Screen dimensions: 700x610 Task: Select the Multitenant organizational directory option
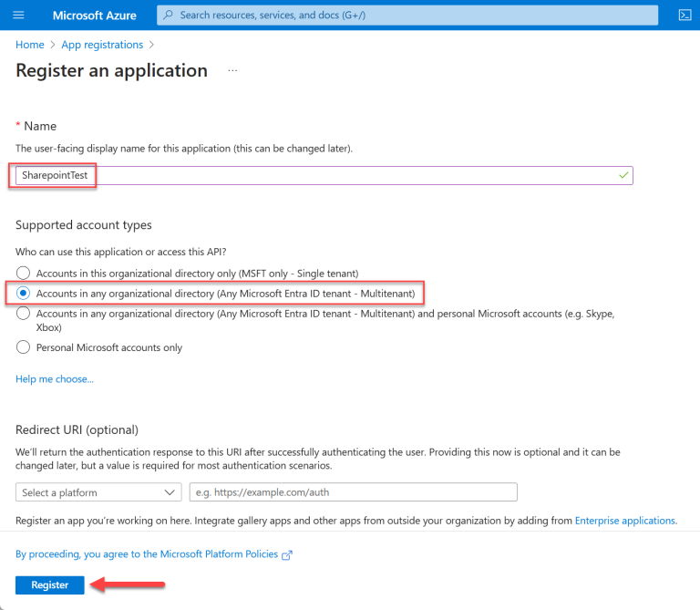pos(24,294)
